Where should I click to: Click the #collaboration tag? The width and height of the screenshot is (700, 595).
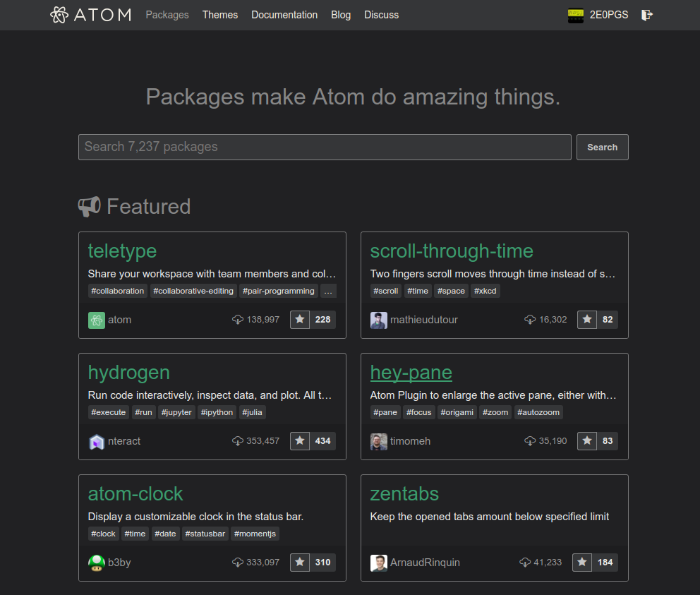117,291
